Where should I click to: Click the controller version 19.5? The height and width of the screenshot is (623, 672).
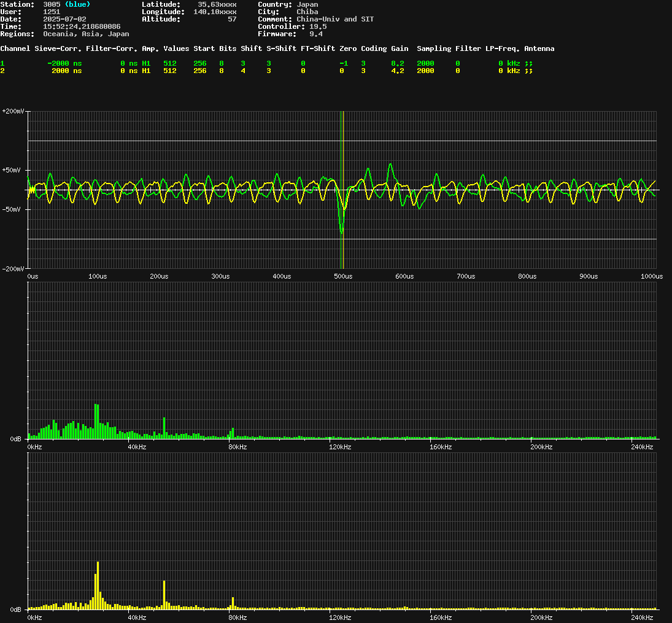coord(318,26)
